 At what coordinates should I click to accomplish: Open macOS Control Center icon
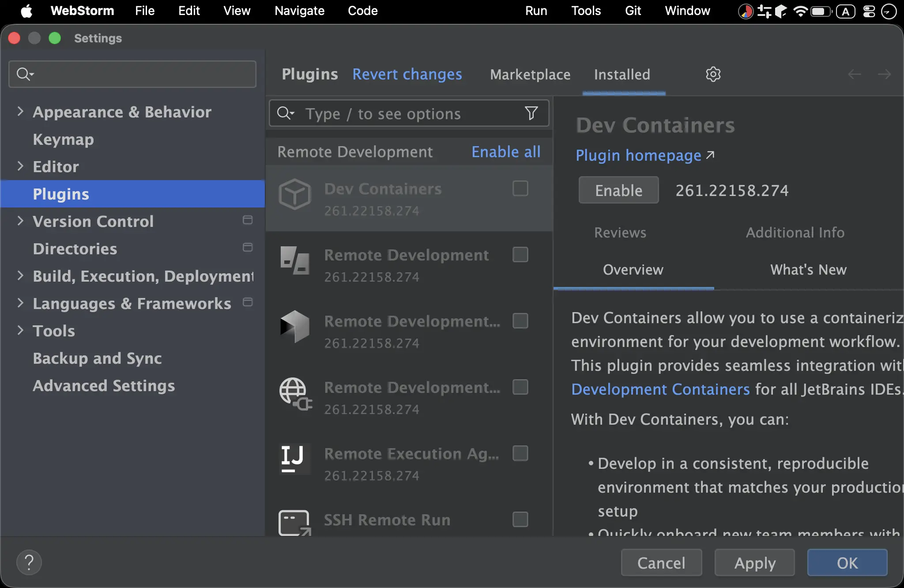(x=869, y=11)
